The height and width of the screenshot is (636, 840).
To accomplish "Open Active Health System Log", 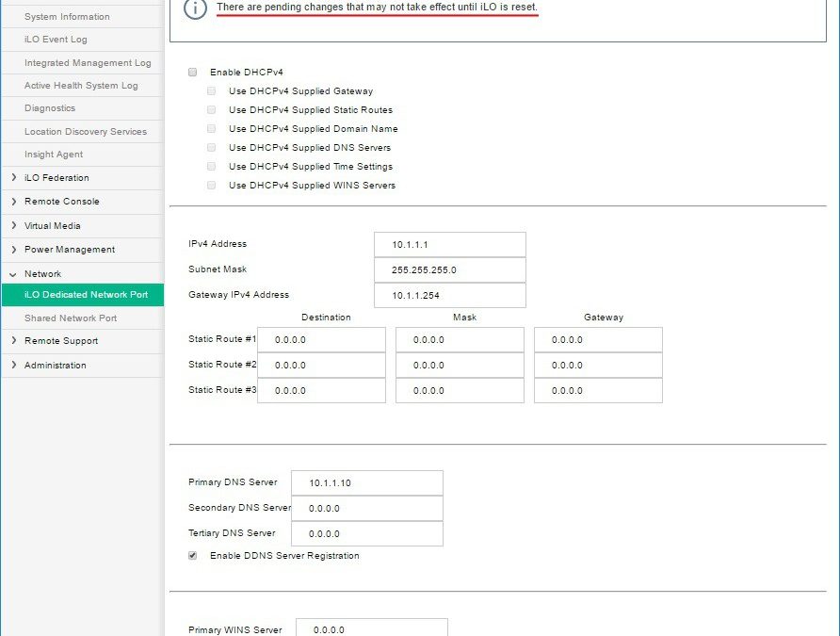I will [83, 86].
